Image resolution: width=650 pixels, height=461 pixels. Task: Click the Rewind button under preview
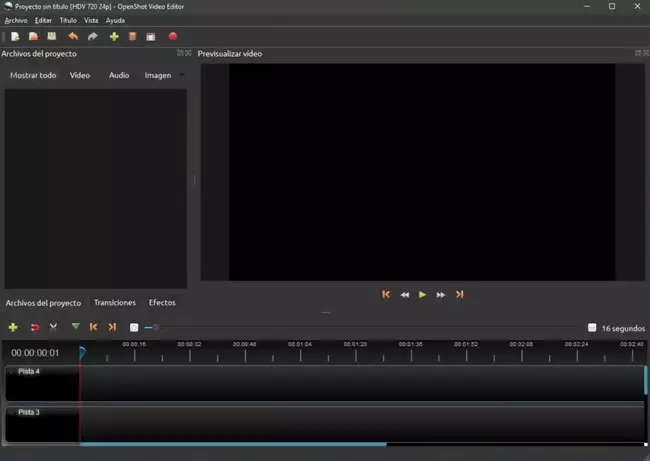click(x=405, y=295)
